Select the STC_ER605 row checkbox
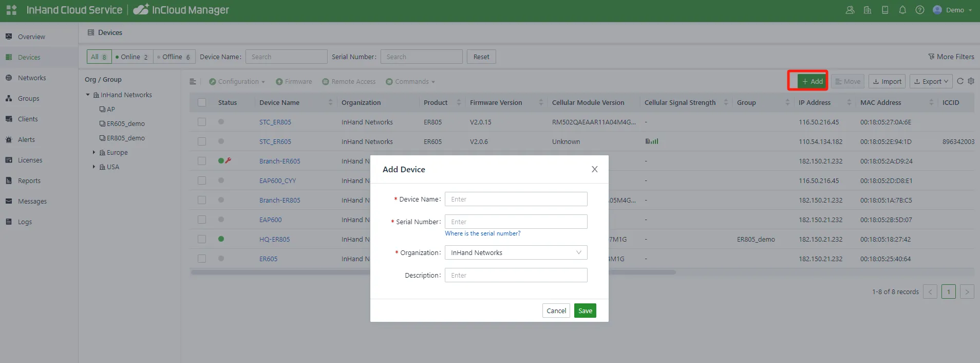The width and height of the screenshot is (980, 363). click(202, 141)
